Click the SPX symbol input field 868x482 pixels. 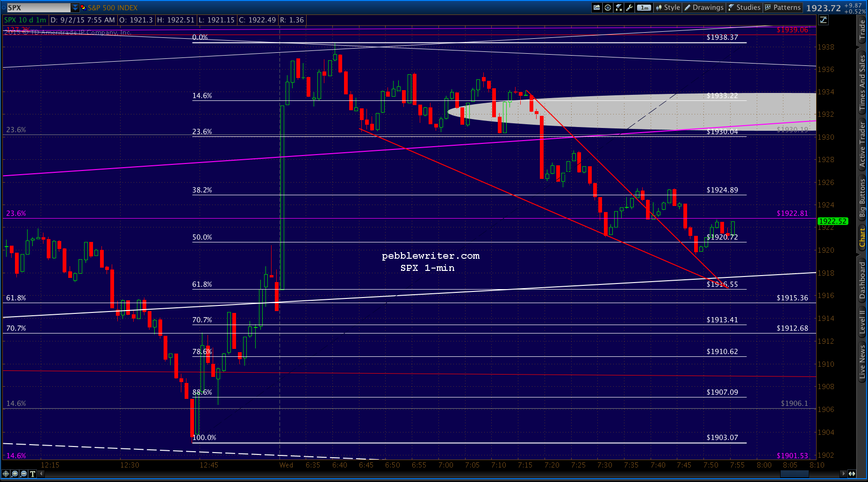click(x=39, y=7)
